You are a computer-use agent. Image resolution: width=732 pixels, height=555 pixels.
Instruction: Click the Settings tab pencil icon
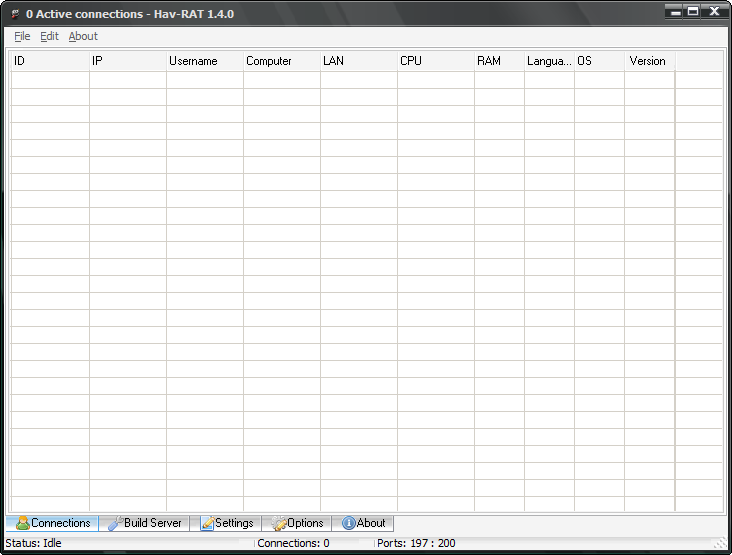click(x=207, y=523)
